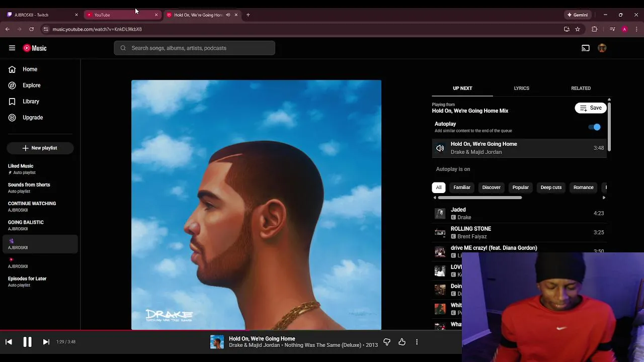The height and width of the screenshot is (362, 644).
Task: Click now-playing speaker icon in queue
Action: (440, 148)
